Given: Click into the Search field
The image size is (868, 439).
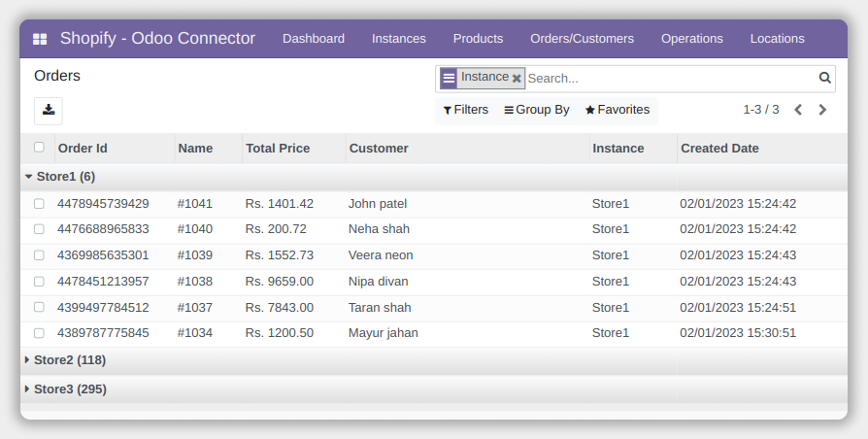Looking at the screenshot, I should pyautogui.click(x=670, y=79).
